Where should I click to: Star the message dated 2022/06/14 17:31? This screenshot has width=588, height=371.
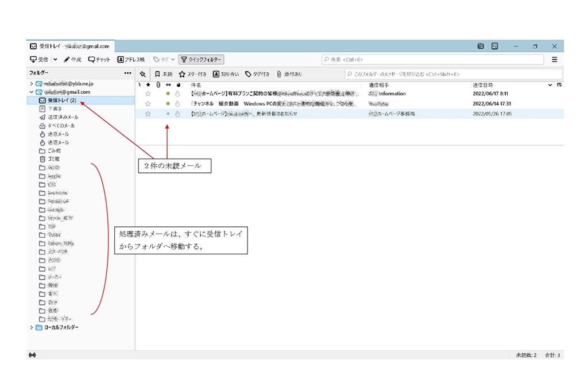pos(148,103)
